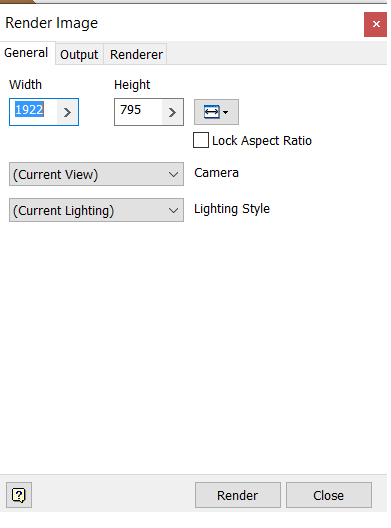Open the small arrow beside aspect ratio icon
Screen dimensions: 391x528
point(226,112)
